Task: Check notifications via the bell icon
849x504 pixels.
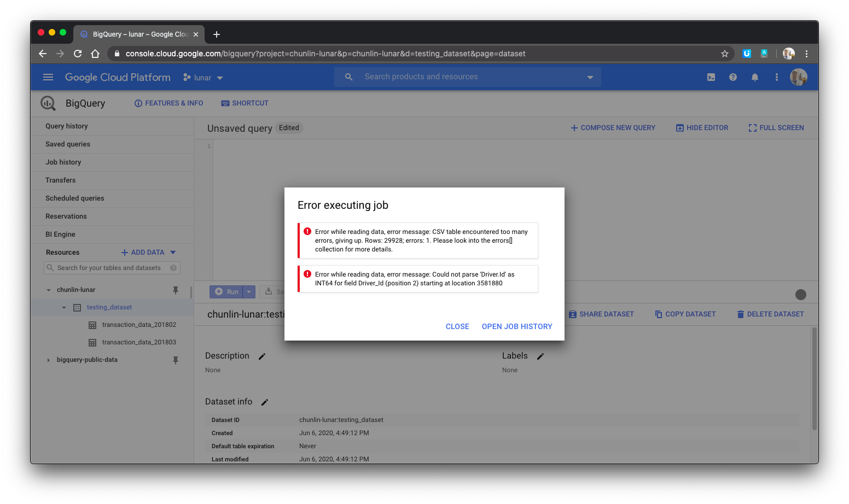Action: [x=754, y=77]
